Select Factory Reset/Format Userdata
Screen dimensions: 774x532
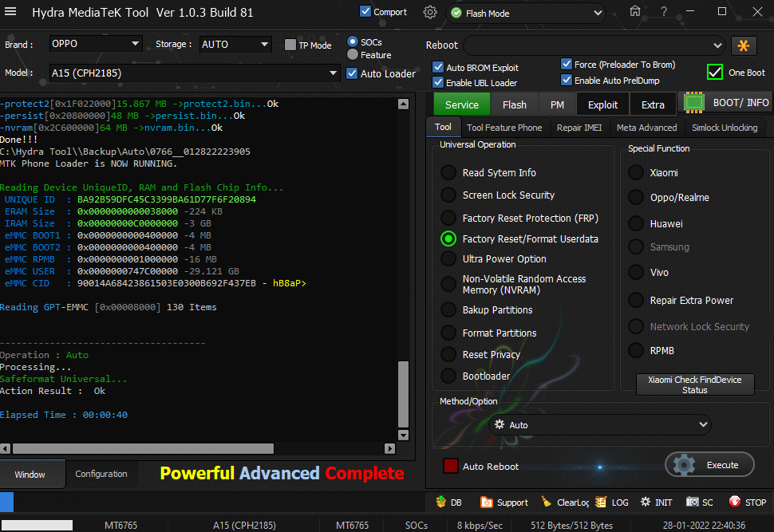click(x=448, y=238)
